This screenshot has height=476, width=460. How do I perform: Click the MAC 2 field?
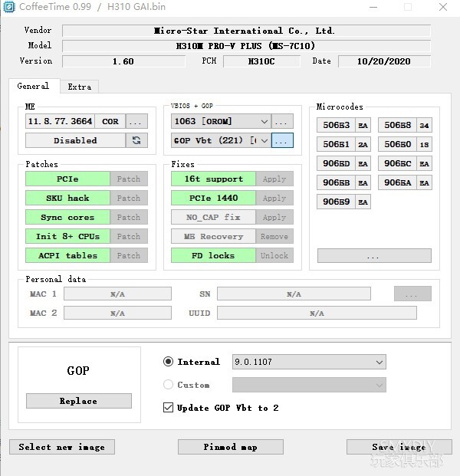[117, 313]
